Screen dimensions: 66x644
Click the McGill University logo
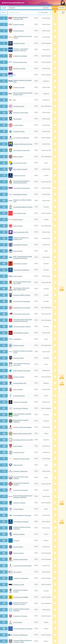click(10, 220)
